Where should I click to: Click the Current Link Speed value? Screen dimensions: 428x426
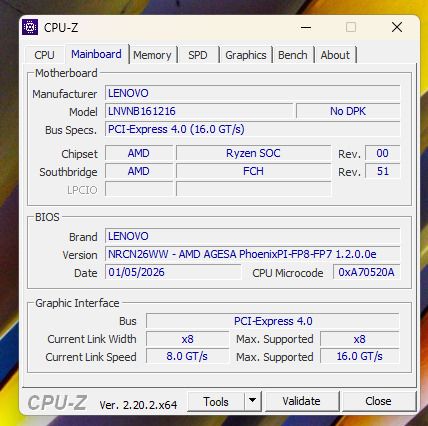[187, 356]
